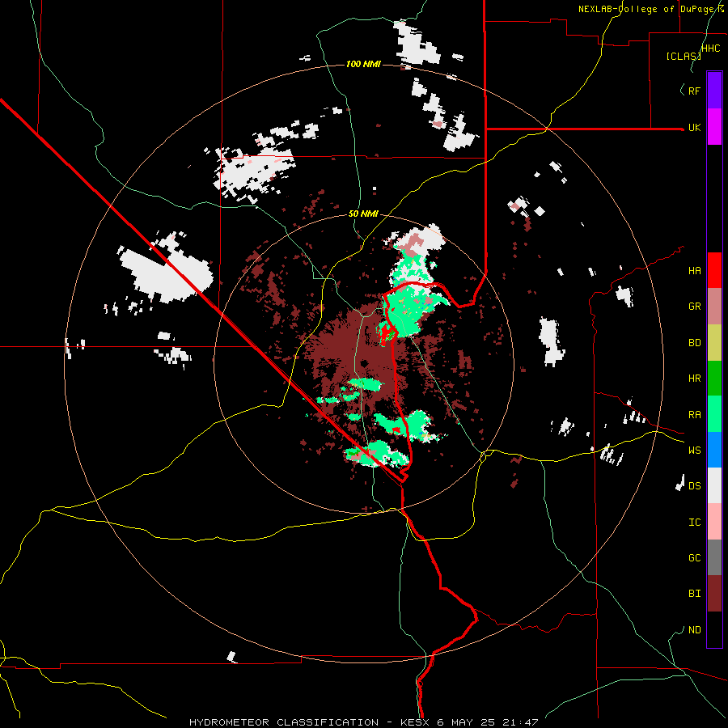Pick the WS blue legend swatch

click(714, 450)
